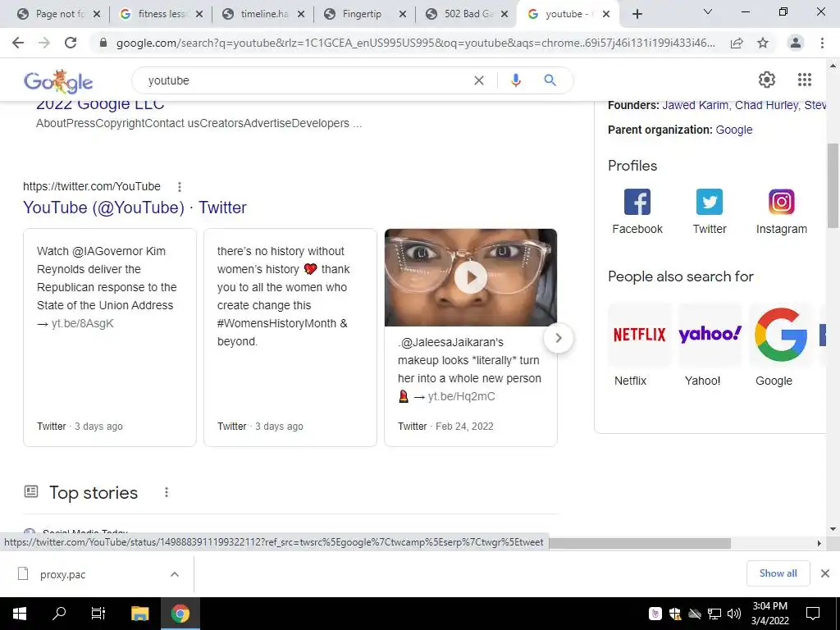Screen dimensions: 840x630
Task: Open Chad Hurley founder link
Action: coord(766,105)
